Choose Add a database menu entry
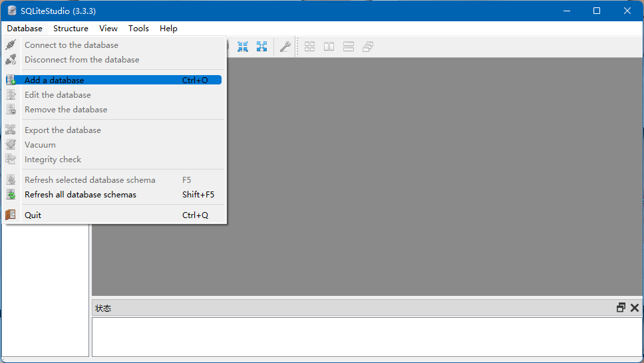This screenshot has width=644, height=363. click(x=114, y=80)
